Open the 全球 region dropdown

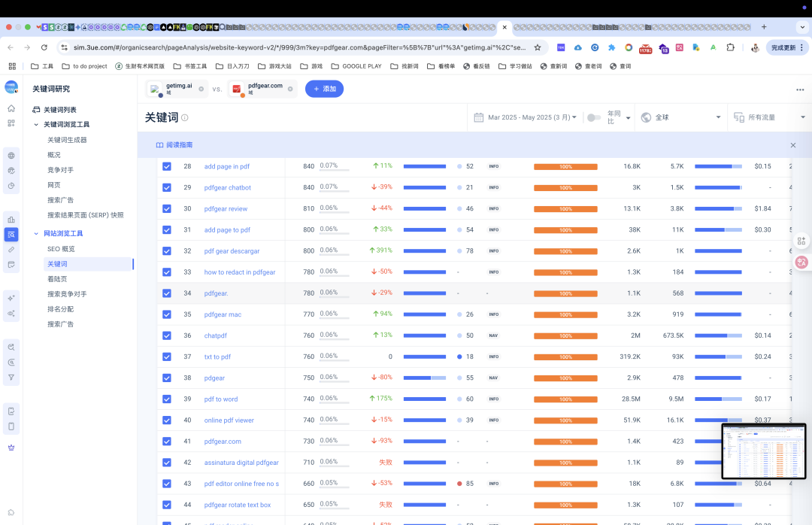tap(680, 117)
